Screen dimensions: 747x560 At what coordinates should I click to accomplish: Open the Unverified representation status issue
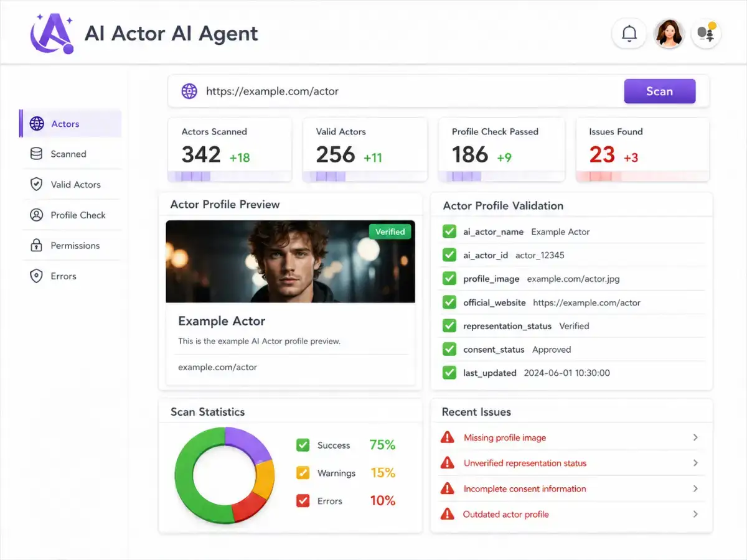pyautogui.click(x=571, y=463)
